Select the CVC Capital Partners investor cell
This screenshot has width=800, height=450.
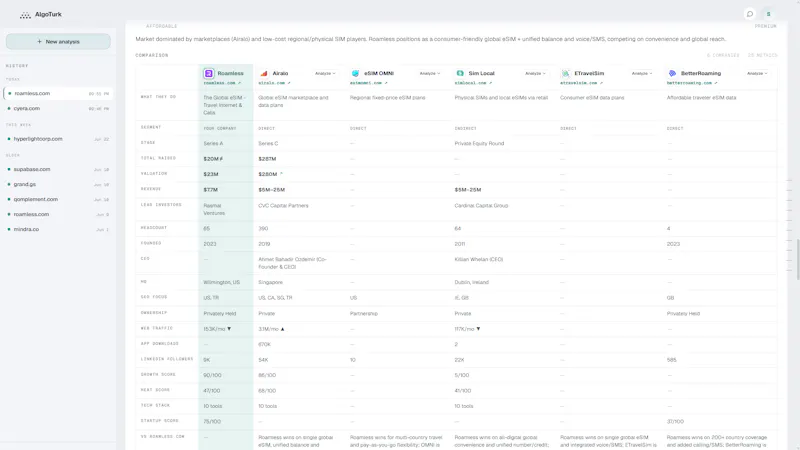tap(283, 206)
